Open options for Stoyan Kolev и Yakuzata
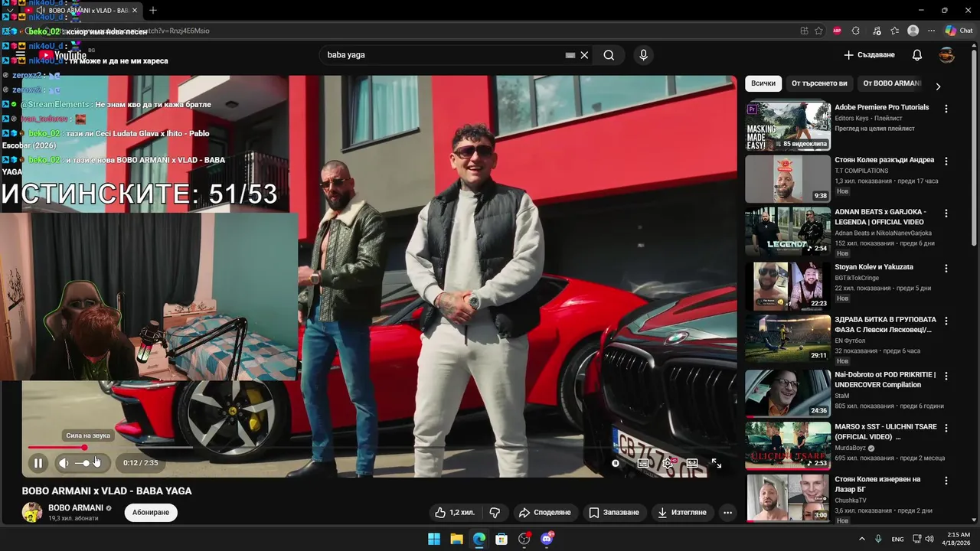Image resolution: width=980 pixels, height=551 pixels. (946, 269)
